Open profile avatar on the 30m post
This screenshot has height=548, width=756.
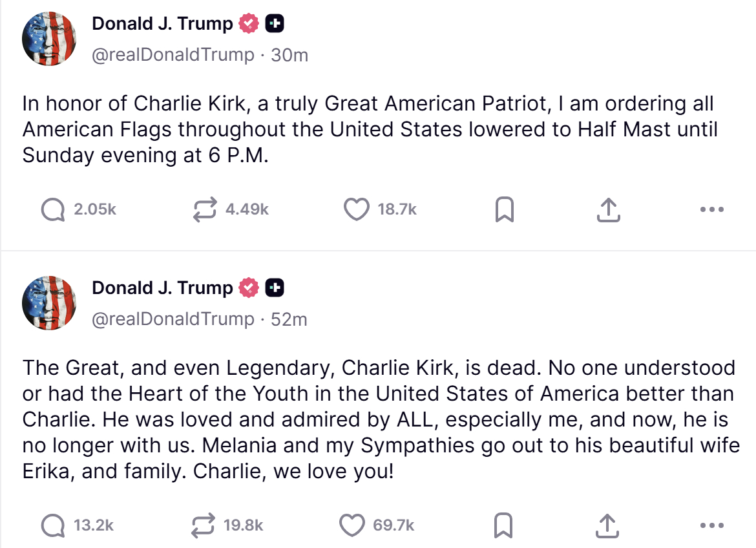tap(50, 39)
